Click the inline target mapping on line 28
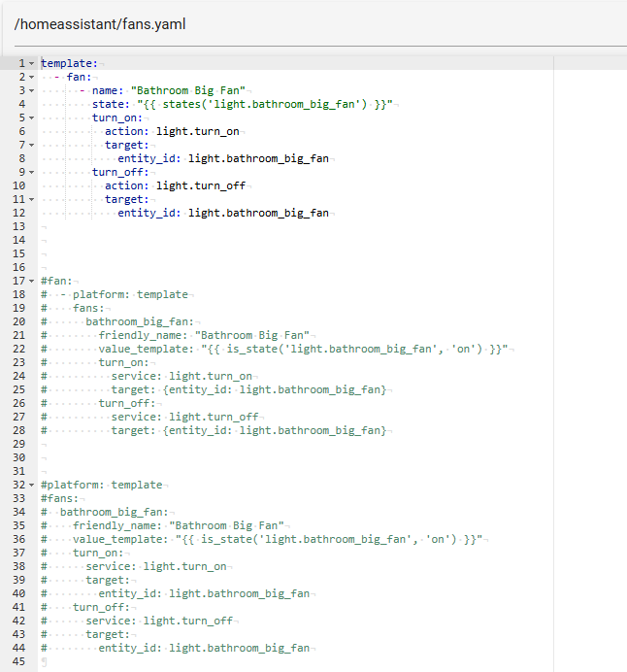 click(248, 431)
